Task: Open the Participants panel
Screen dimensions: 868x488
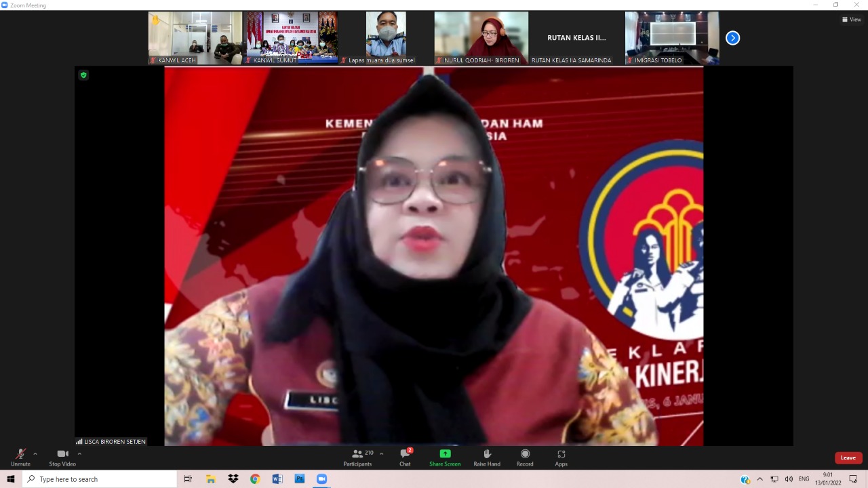Action: 357,455
